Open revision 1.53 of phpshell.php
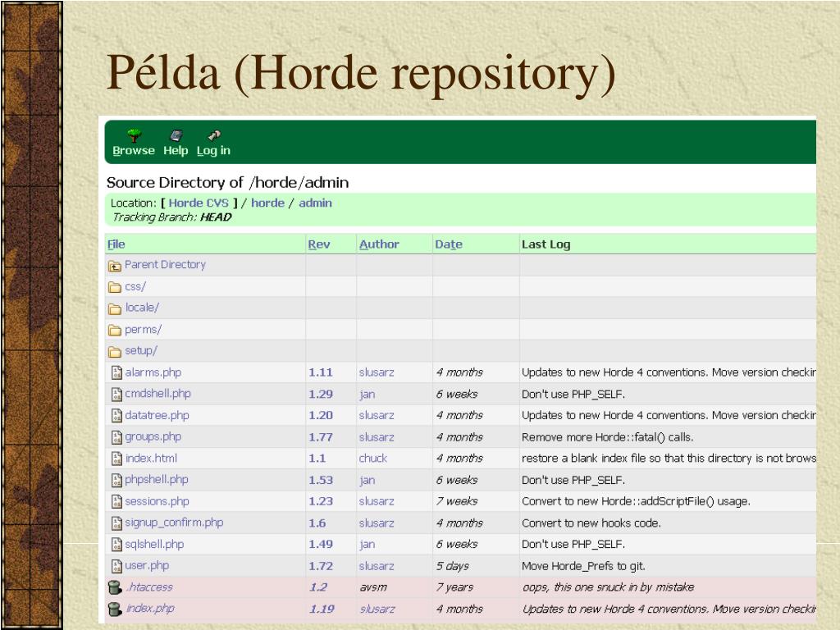 321,480
